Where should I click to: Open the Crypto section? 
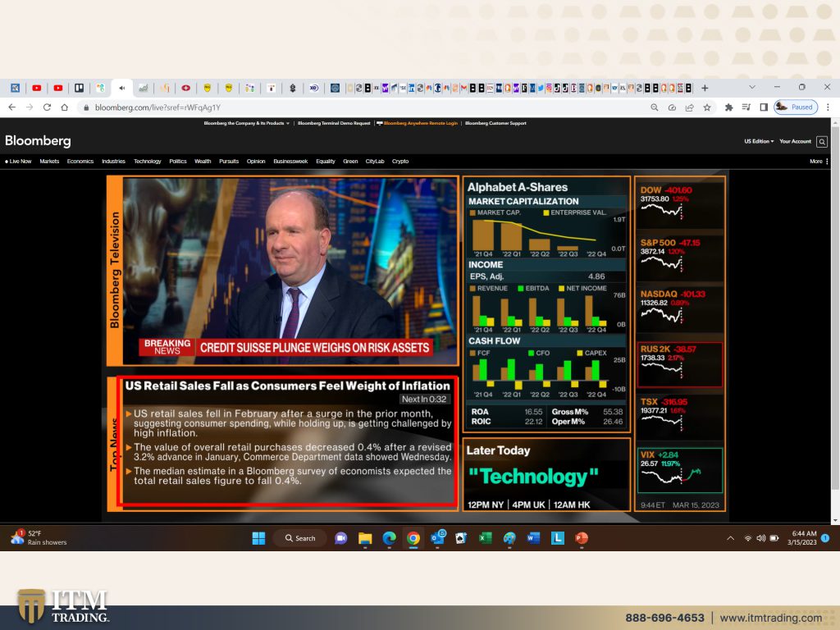tap(400, 162)
